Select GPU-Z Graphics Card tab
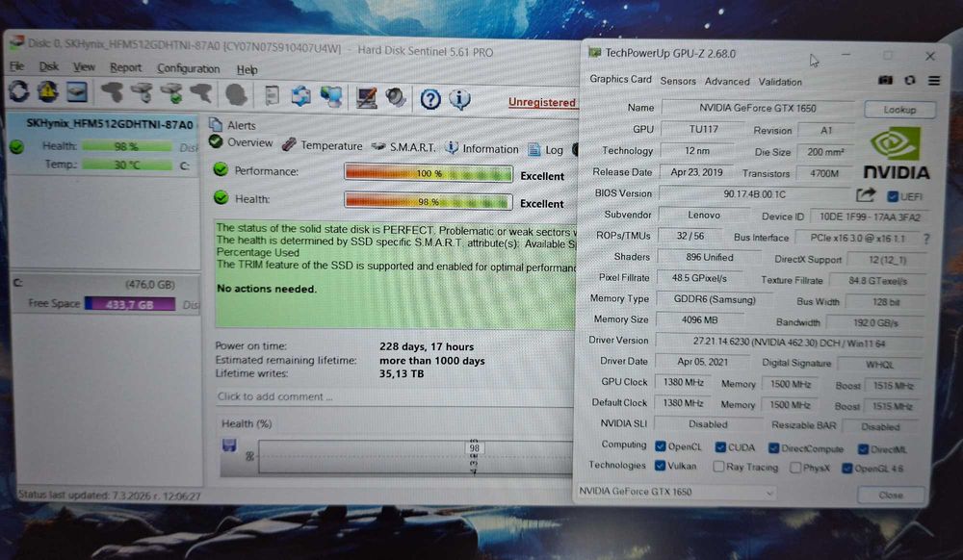The width and height of the screenshot is (963, 560). click(620, 79)
